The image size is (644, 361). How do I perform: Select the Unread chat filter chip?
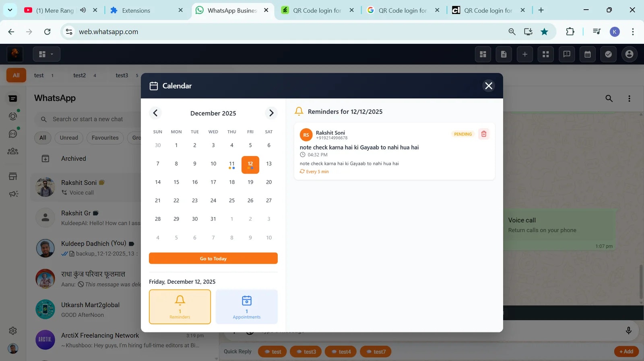click(69, 137)
